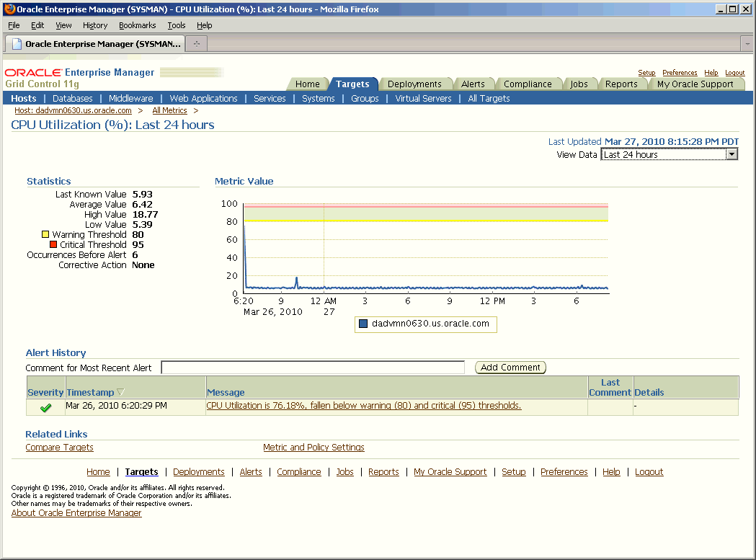Click the Mar 26, 2010 6:20:29 PM timestamp

(116, 406)
